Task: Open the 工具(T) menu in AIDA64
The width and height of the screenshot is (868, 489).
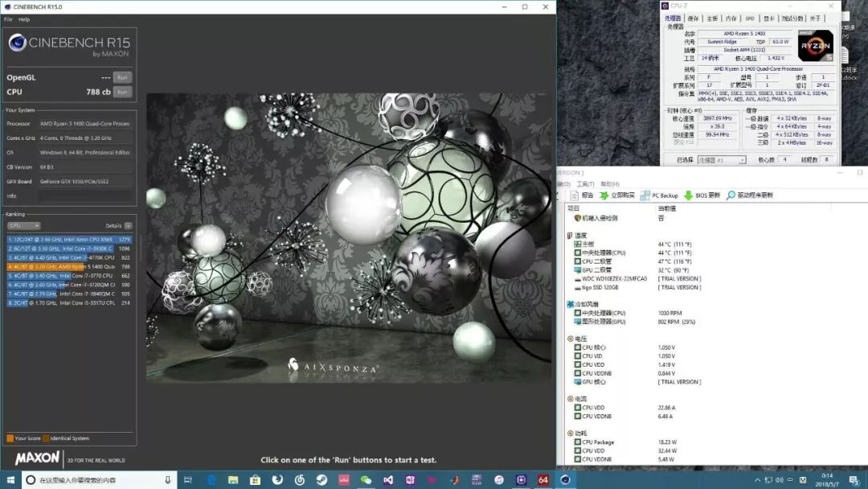Action: click(585, 184)
